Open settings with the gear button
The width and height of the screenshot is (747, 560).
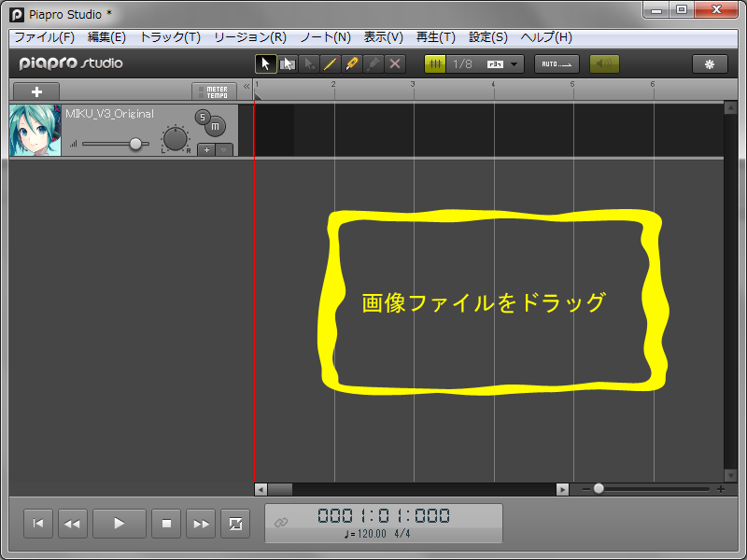click(710, 63)
